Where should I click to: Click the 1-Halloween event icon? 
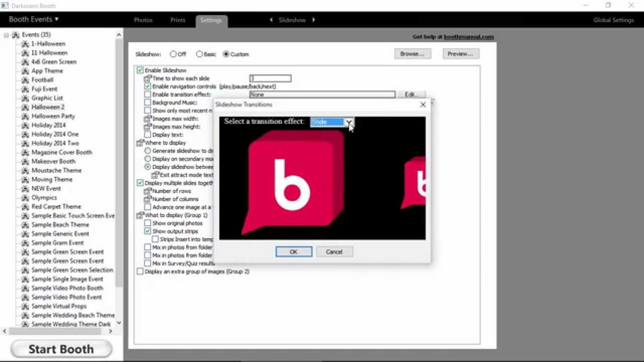[25, 44]
